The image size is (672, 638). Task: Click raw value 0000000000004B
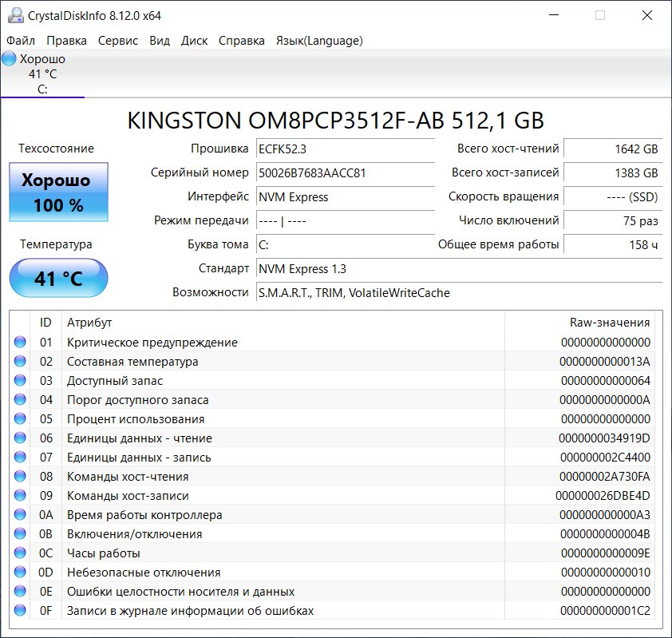605,534
